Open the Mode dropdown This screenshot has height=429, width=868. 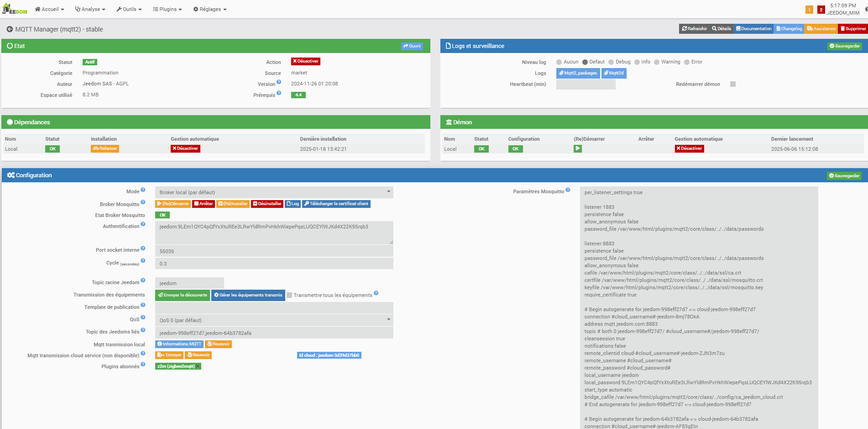[274, 192]
